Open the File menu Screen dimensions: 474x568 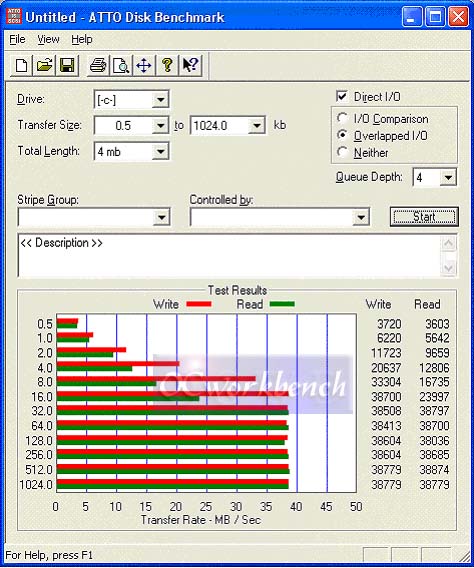coord(17,39)
